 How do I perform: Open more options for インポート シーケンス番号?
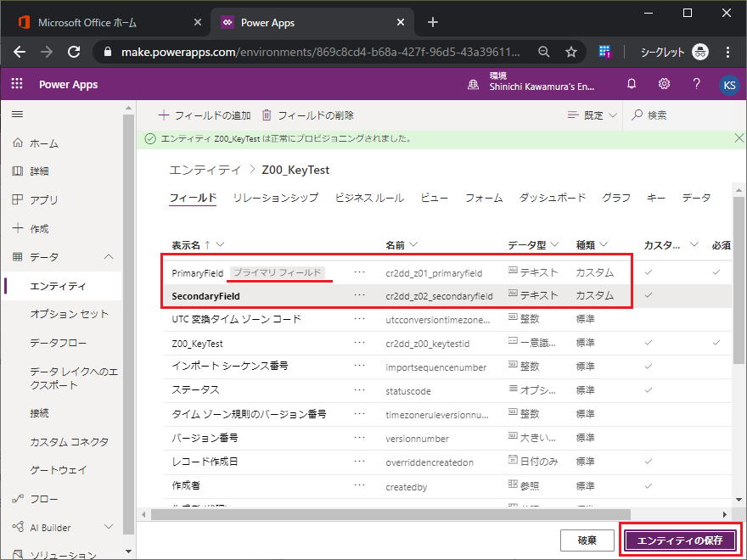coord(360,367)
